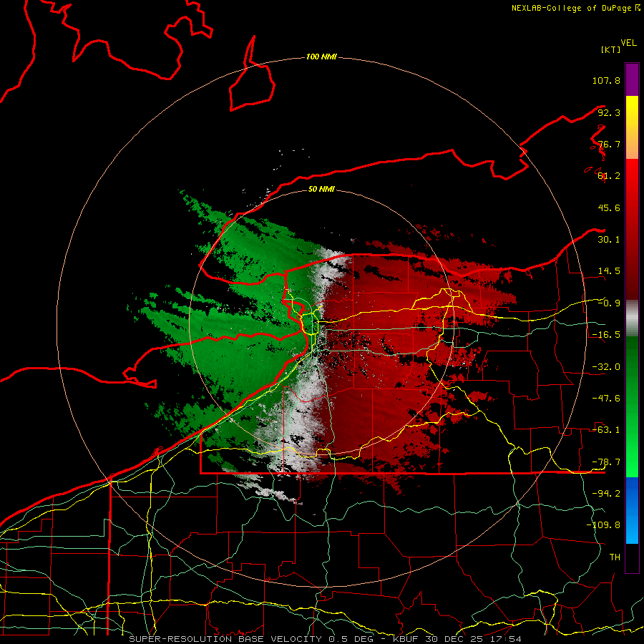Click the purple segment of the color bar
Screen dimensions: 644x644
point(632,79)
